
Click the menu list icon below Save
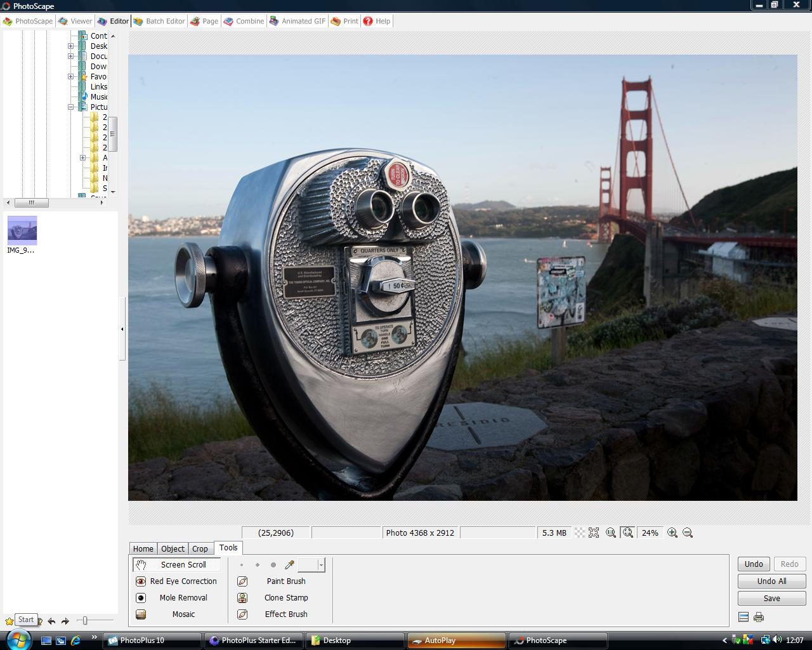743,617
